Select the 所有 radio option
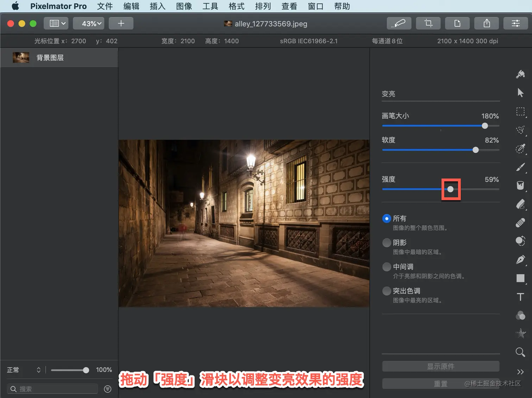Image resolution: width=532 pixels, height=398 pixels. [387, 218]
